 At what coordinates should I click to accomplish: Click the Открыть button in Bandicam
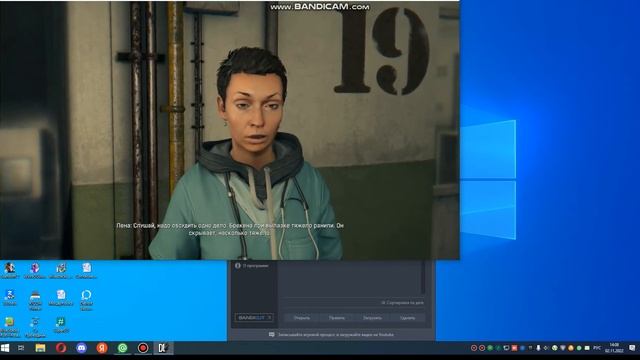coord(302,318)
